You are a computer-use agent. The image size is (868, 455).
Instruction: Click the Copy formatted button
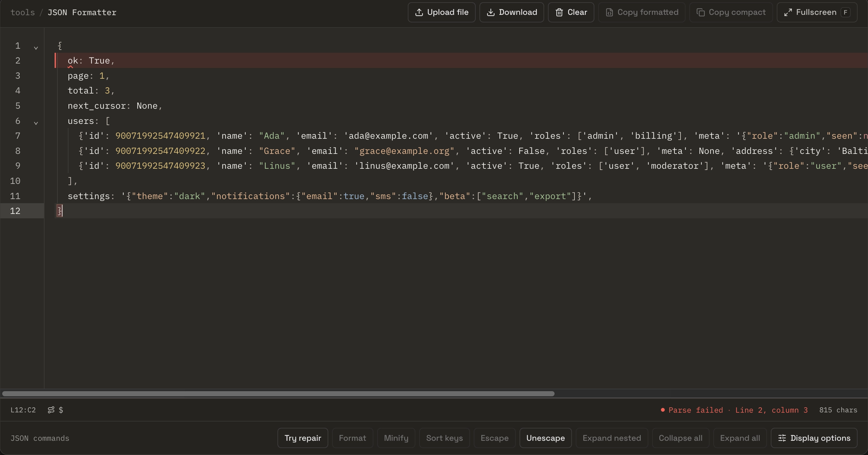pos(642,12)
